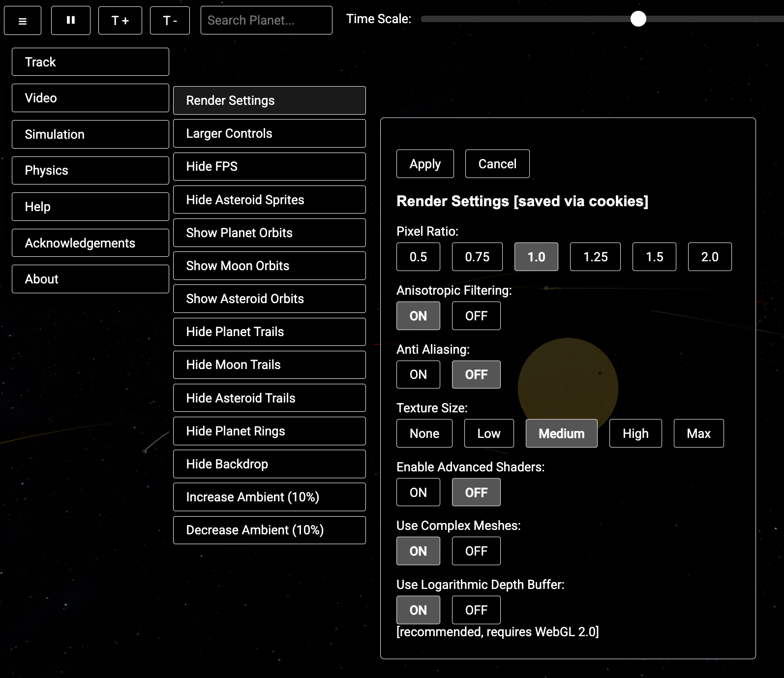The image size is (784, 678).
Task: Set Pixel Ratio to 2.0
Action: (709, 257)
